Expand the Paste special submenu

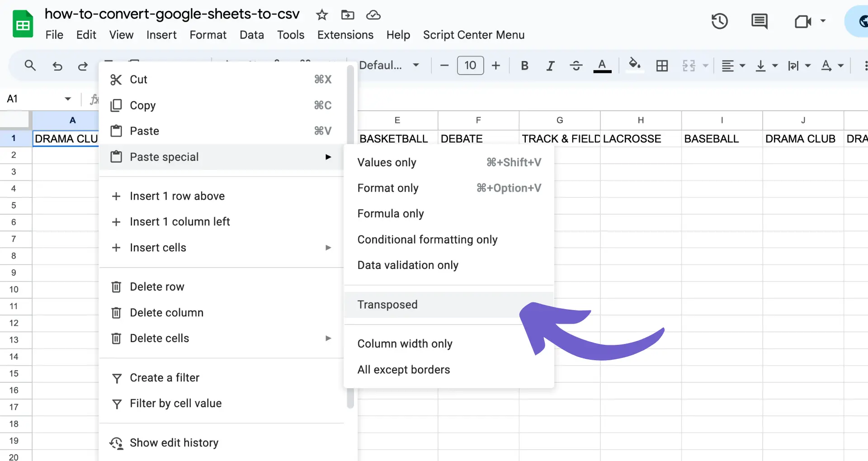click(222, 157)
